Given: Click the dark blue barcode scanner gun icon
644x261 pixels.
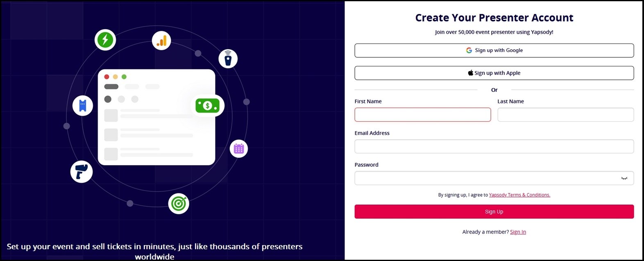Looking at the screenshot, I should coord(82,172).
